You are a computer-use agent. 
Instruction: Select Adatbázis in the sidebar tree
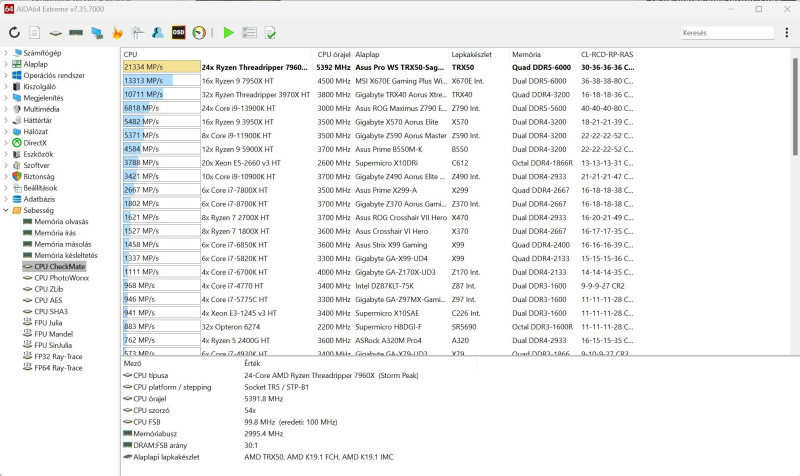(x=39, y=199)
